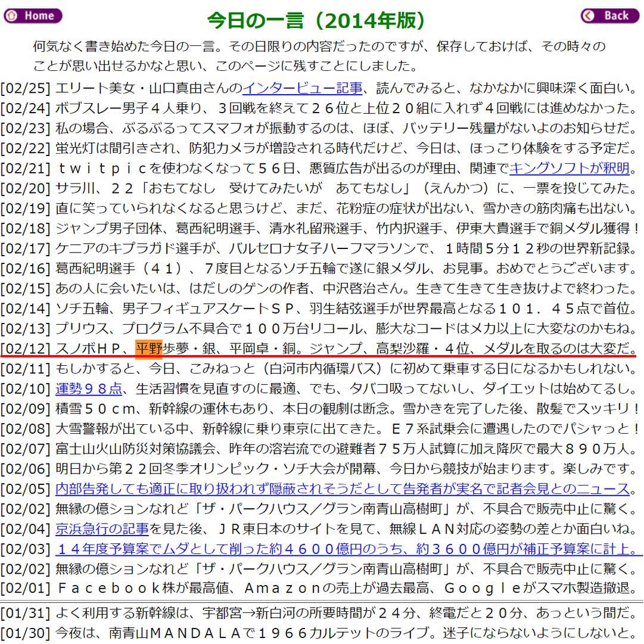Click the [02/06] 冬季オリンピック entry
Screen dimensions: 644x644
click(x=319, y=469)
